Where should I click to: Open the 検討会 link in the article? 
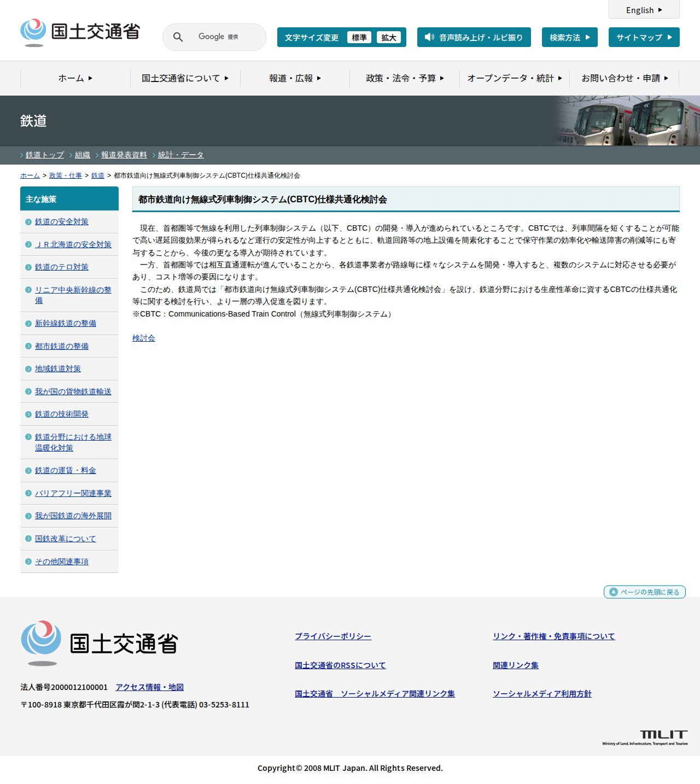[144, 338]
